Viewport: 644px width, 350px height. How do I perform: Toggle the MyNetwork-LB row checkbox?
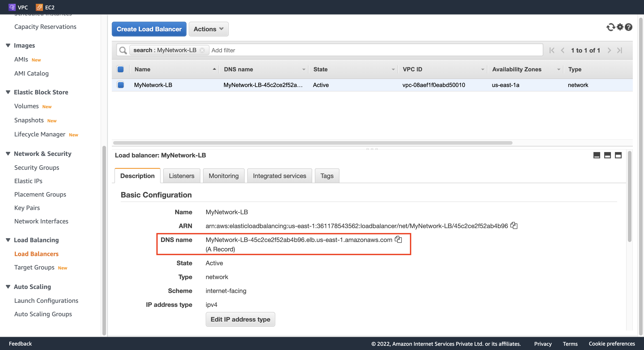(x=121, y=85)
